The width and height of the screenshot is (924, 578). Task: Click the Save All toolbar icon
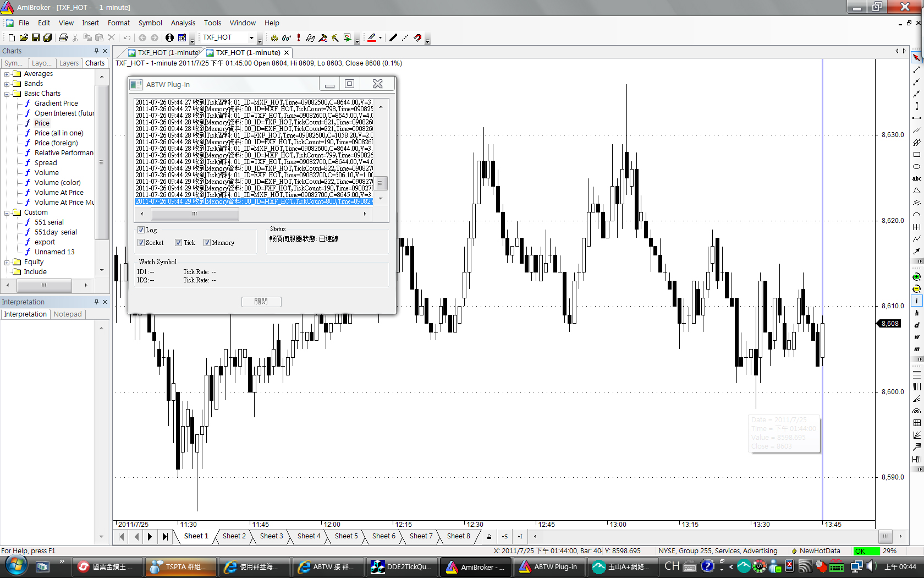coord(48,37)
